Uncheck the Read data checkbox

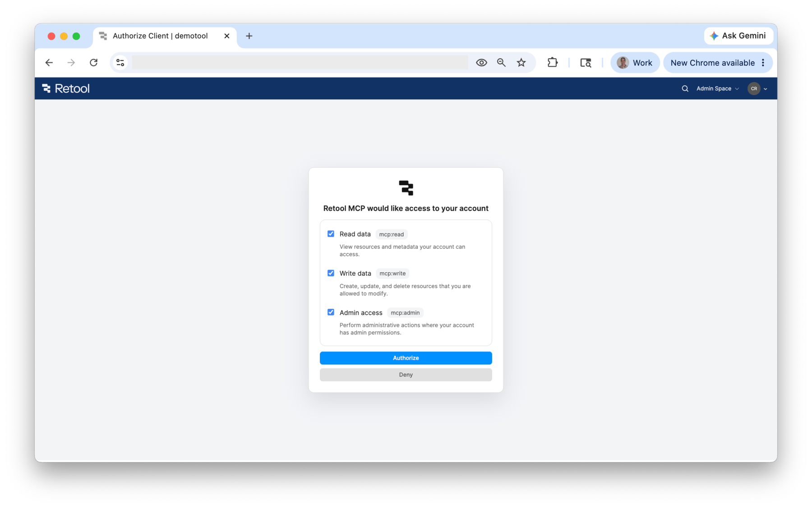click(331, 234)
